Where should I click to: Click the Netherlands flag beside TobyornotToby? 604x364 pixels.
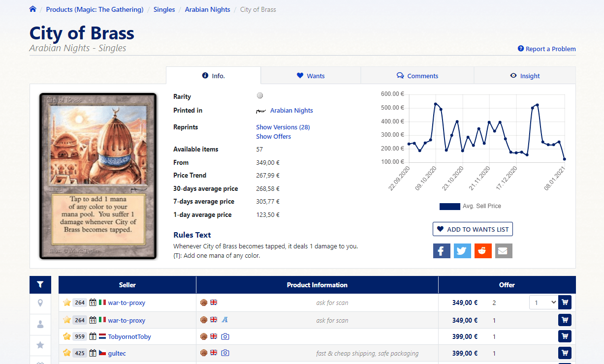102,336
